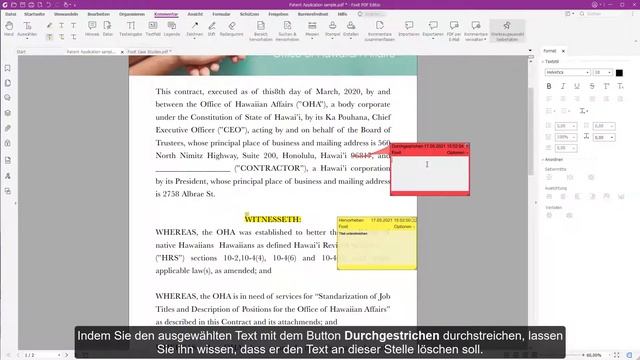Toggle Strikethrough in Format panel
This screenshot has width=640, height=360.
592,86
